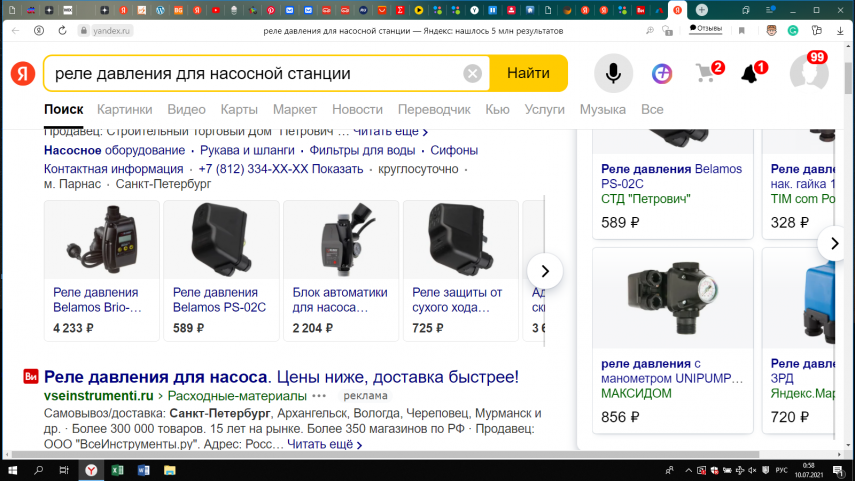
Task: Switch to the Карты tab
Action: pos(239,109)
